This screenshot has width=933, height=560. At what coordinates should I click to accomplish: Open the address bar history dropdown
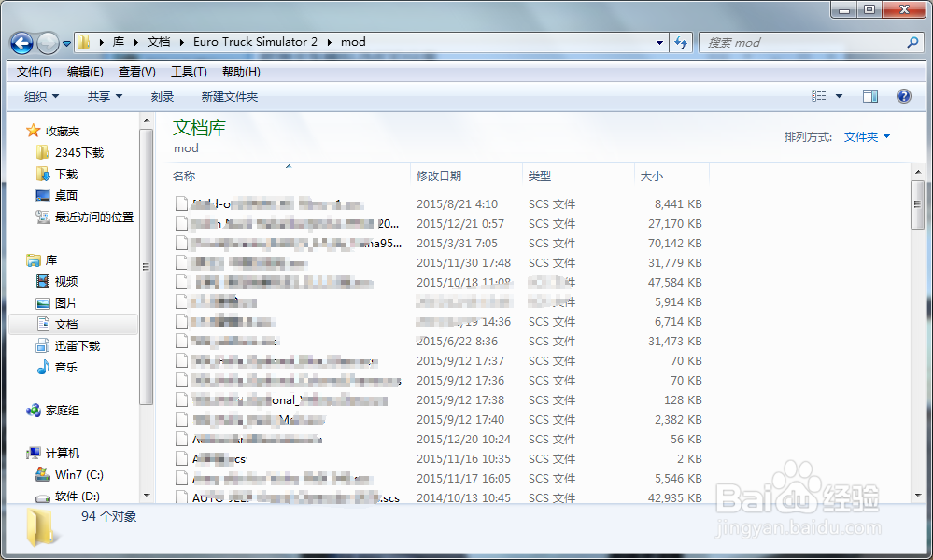(659, 43)
